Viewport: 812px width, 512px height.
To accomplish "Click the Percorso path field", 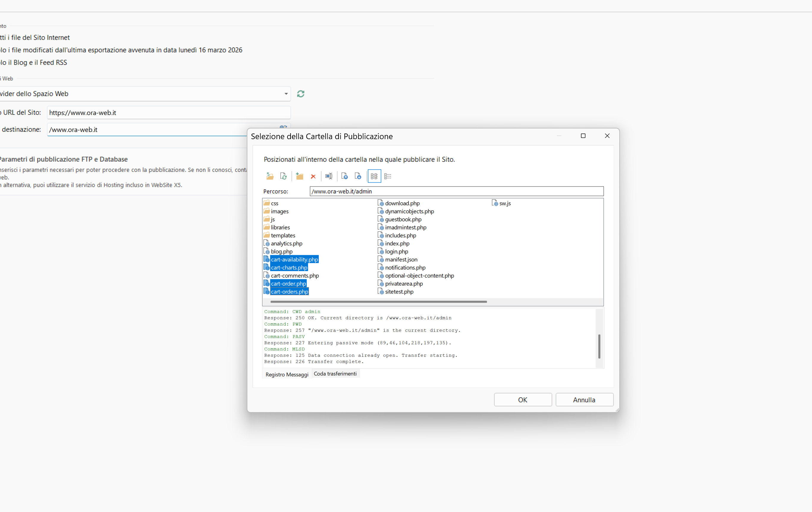I will [x=456, y=191].
